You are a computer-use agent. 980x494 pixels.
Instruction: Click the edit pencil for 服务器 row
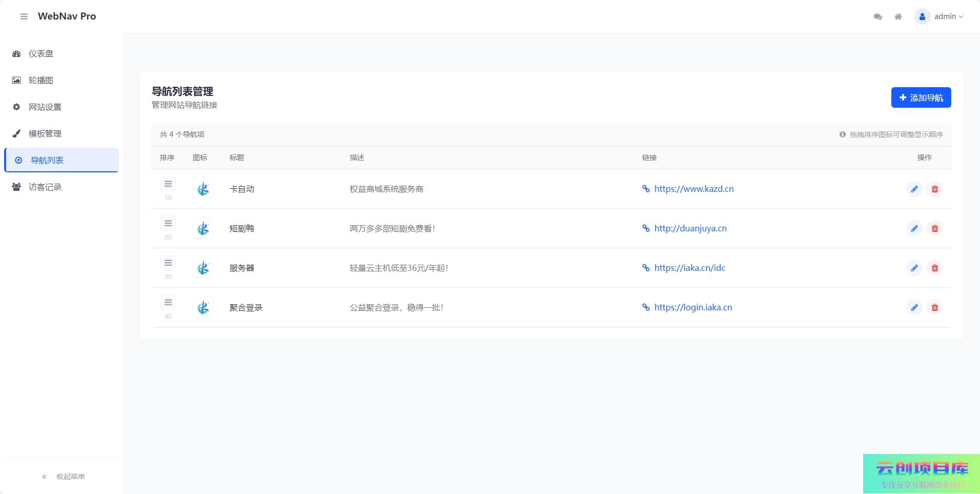tap(914, 268)
